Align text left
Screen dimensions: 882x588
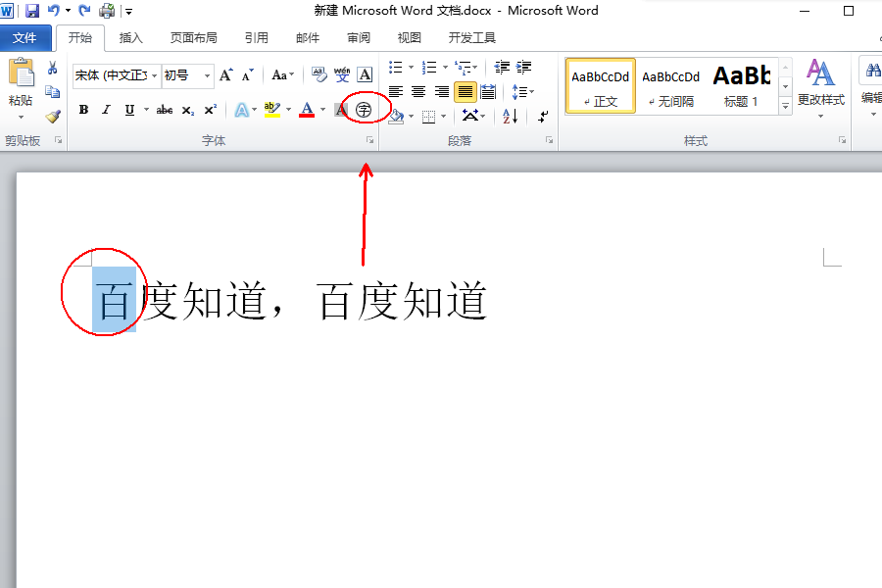pos(396,92)
